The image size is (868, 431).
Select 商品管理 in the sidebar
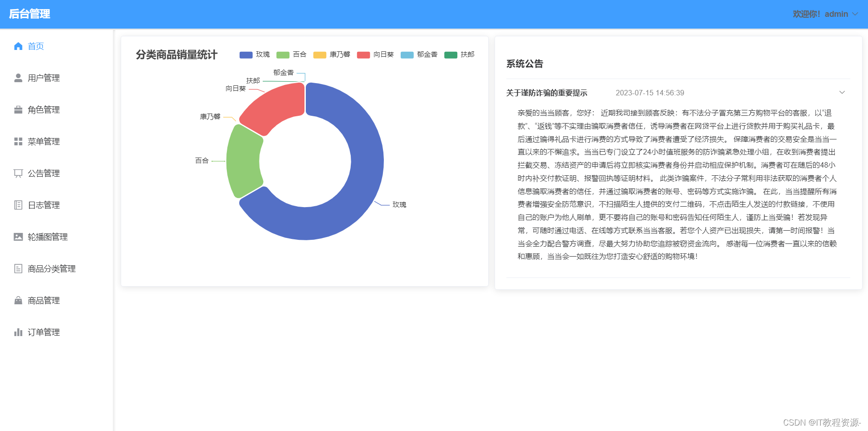[56, 301]
